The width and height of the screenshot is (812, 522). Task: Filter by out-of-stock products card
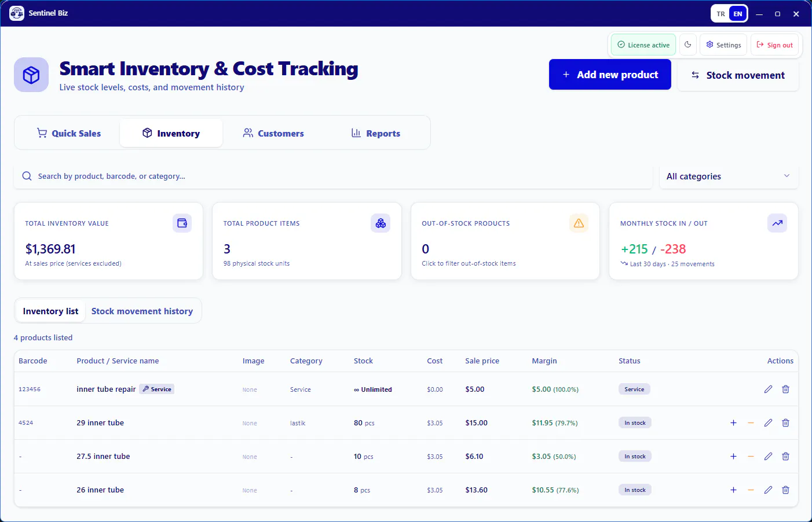point(505,241)
